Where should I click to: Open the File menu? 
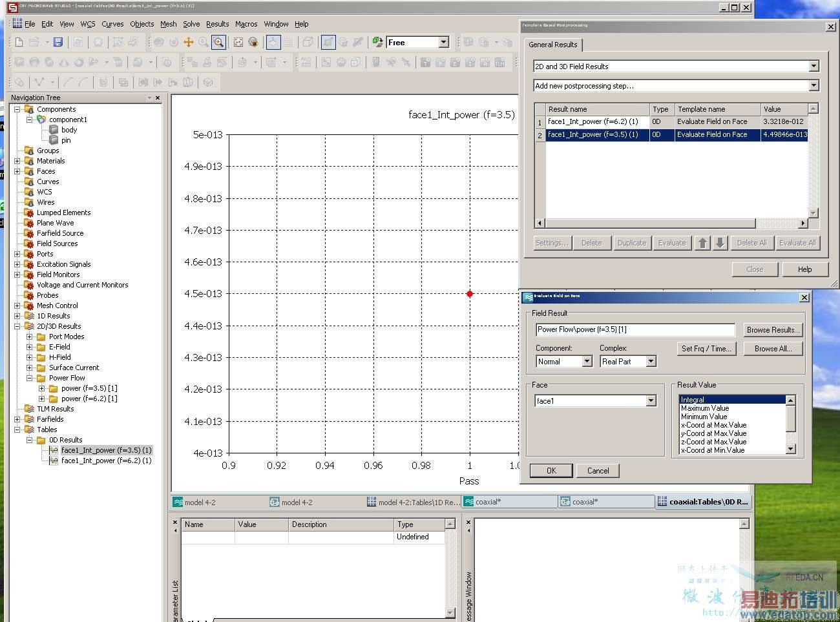click(30, 24)
